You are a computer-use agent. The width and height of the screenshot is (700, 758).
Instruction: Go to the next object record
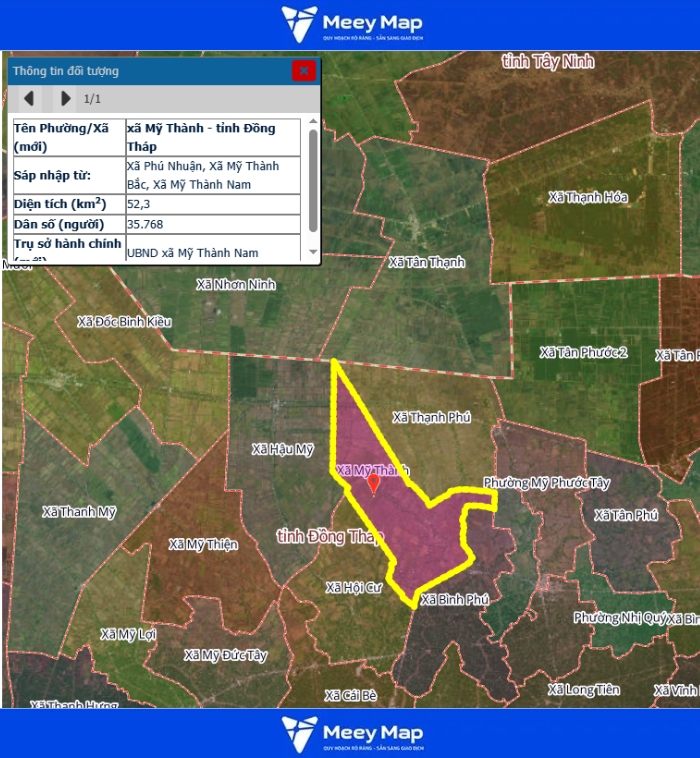coord(65,98)
